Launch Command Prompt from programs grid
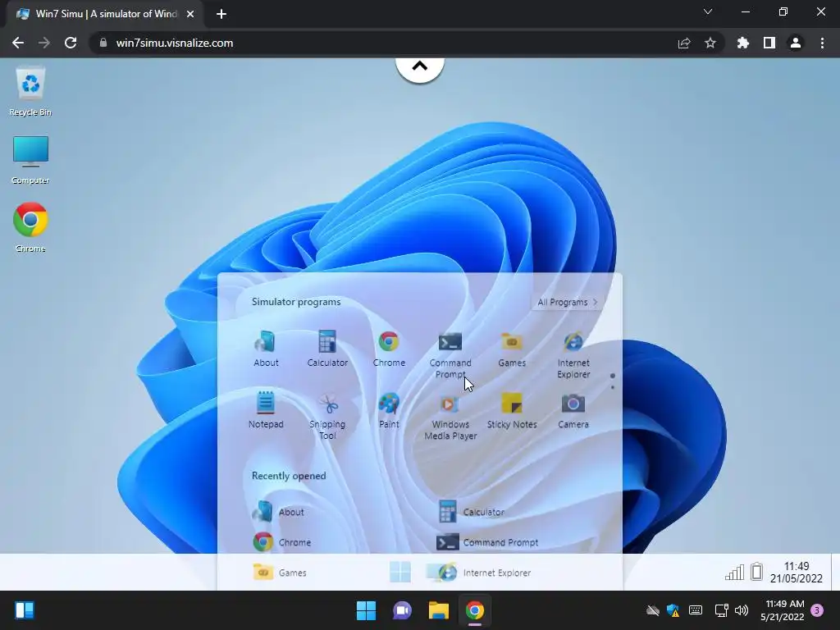Viewport: 840px width, 630px height. pos(450,355)
